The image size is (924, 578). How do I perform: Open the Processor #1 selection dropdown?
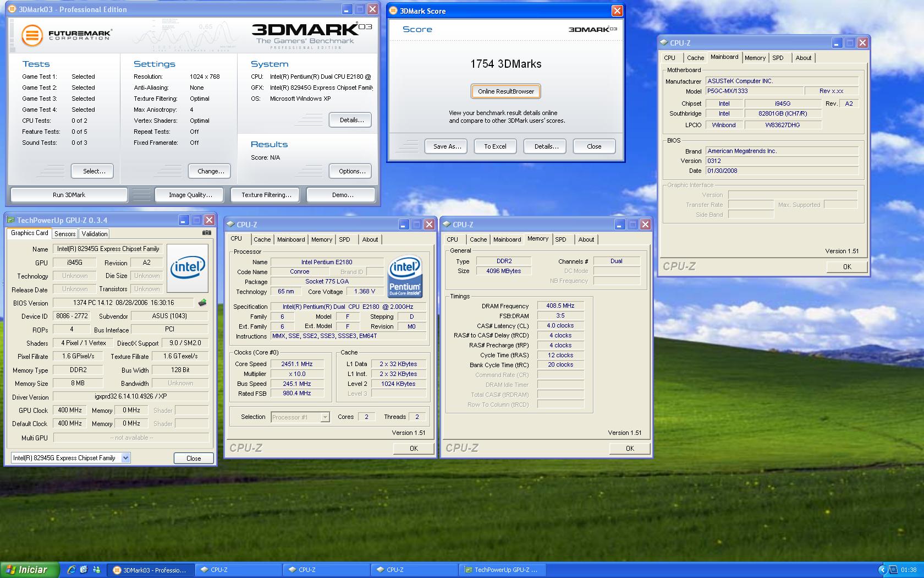(x=325, y=417)
